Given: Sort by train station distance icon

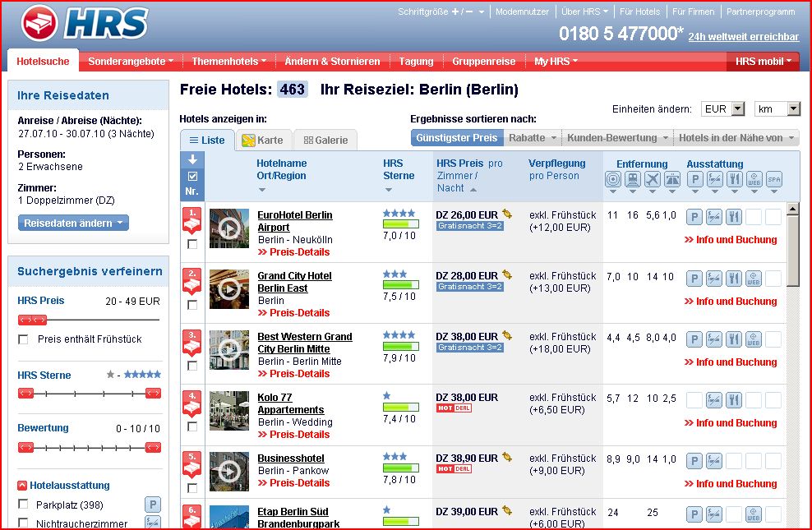Looking at the screenshot, I should point(633,179).
